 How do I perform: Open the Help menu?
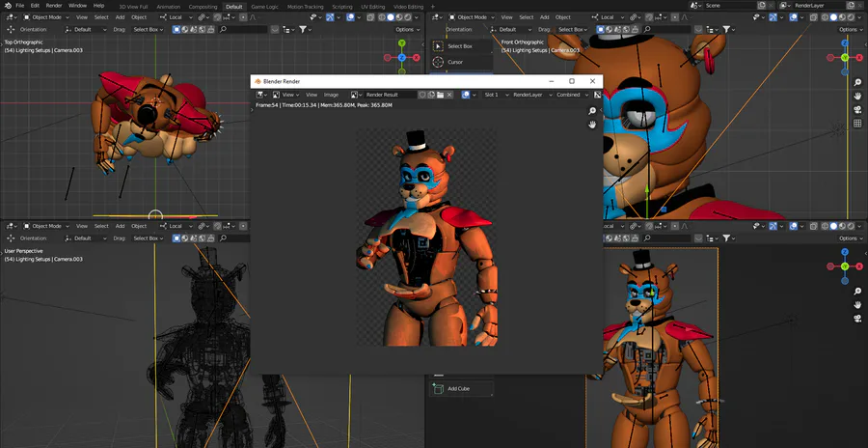[x=99, y=6]
